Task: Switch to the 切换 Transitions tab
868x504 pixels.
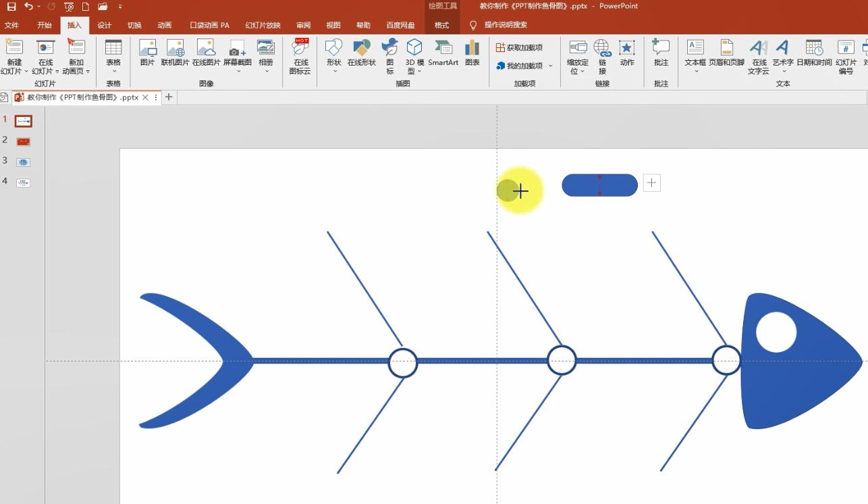Action: 134,25
